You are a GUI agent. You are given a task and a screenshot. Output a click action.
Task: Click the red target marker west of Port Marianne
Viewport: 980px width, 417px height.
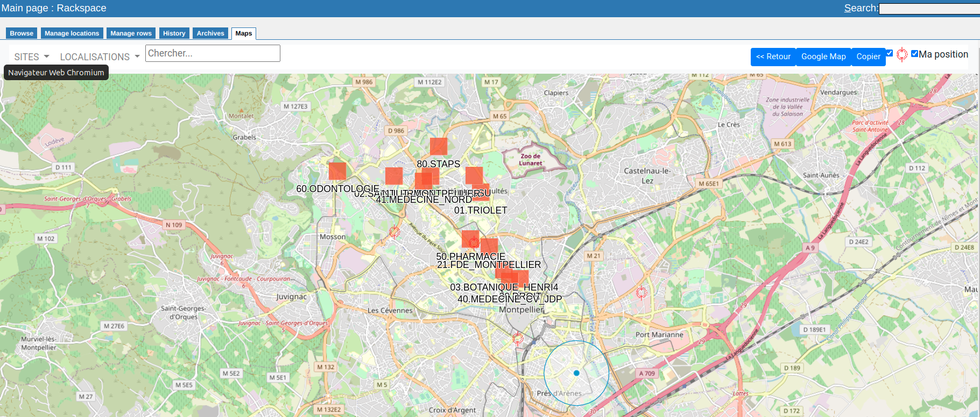641,293
